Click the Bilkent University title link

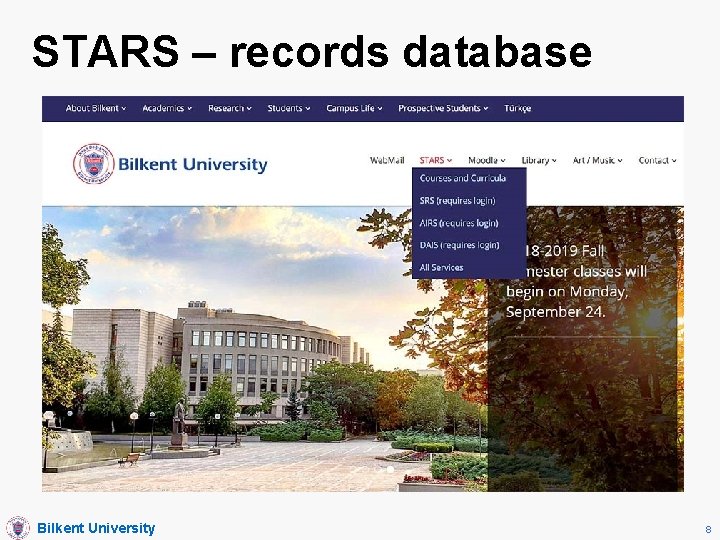[193, 164]
